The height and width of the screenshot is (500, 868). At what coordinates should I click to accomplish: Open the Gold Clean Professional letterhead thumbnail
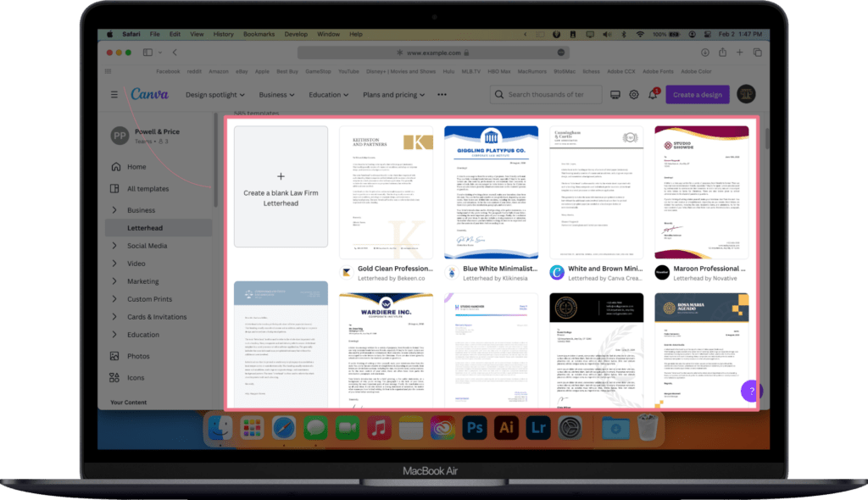[386, 192]
